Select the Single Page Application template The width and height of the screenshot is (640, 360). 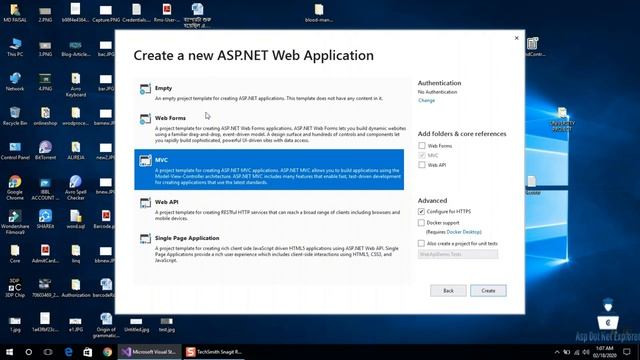pos(269,249)
